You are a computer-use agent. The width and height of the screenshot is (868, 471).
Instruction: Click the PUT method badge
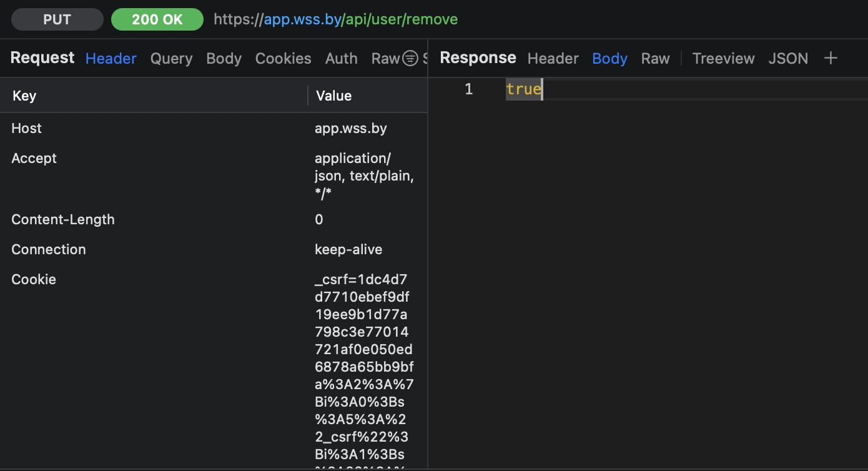point(57,19)
